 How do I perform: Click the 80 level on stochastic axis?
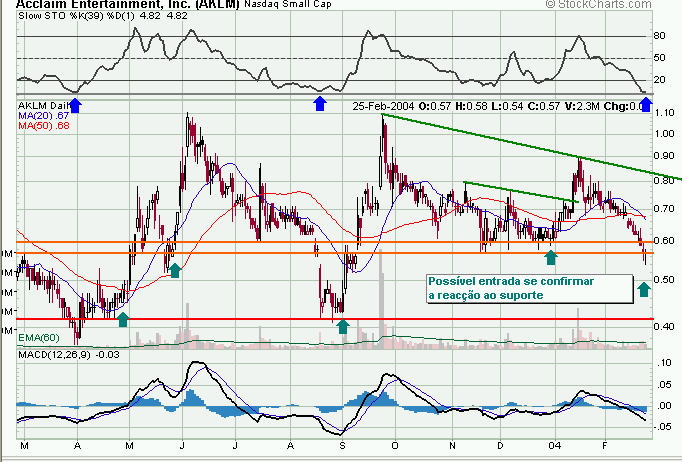(x=659, y=36)
